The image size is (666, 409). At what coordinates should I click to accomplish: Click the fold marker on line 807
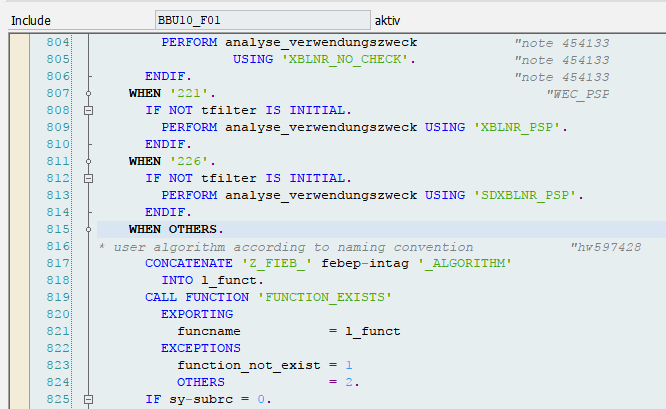click(88, 93)
